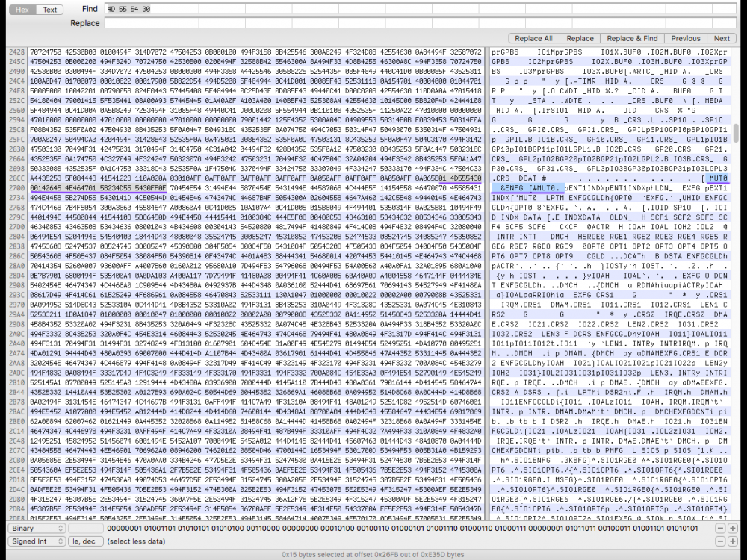The width and height of the screenshot is (747, 560).
Task: Add inspector row with plus beside Signed Int
Action: coord(732,541)
